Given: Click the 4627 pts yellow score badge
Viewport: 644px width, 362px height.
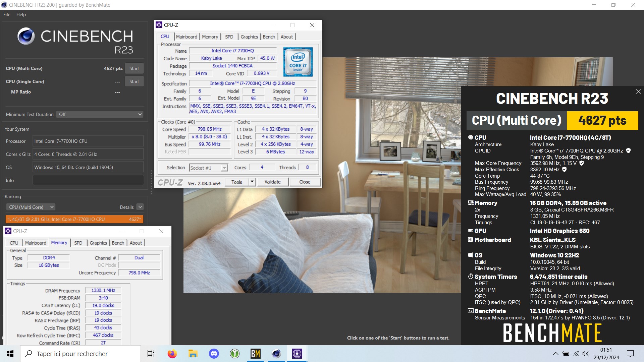Looking at the screenshot, I should click(602, 120).
